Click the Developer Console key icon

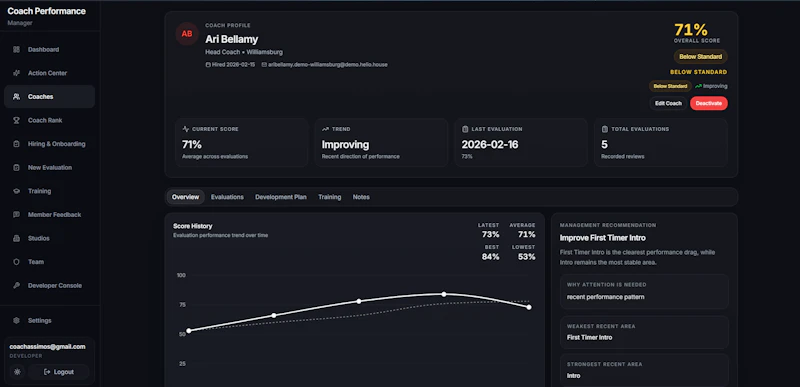(16, 286)
